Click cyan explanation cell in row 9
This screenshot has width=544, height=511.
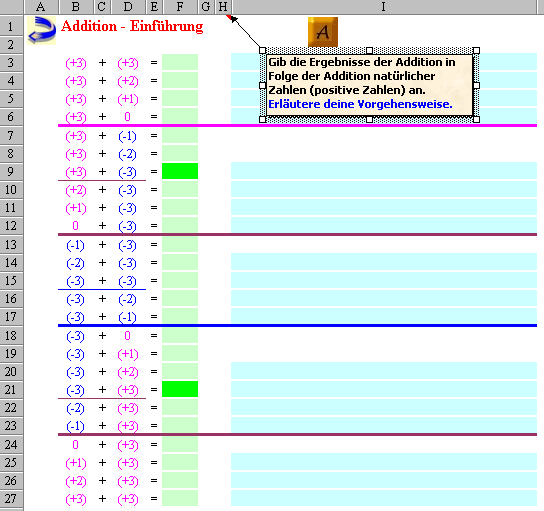384,171
